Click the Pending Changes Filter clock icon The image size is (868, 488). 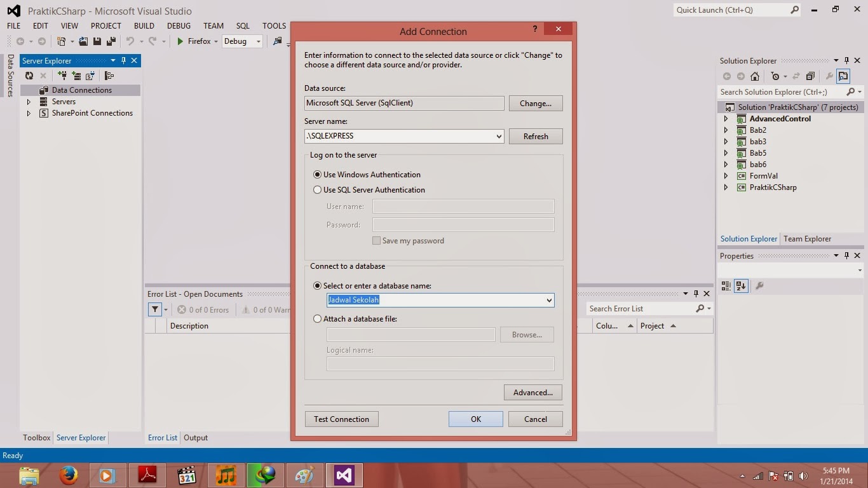coord(776,76)
